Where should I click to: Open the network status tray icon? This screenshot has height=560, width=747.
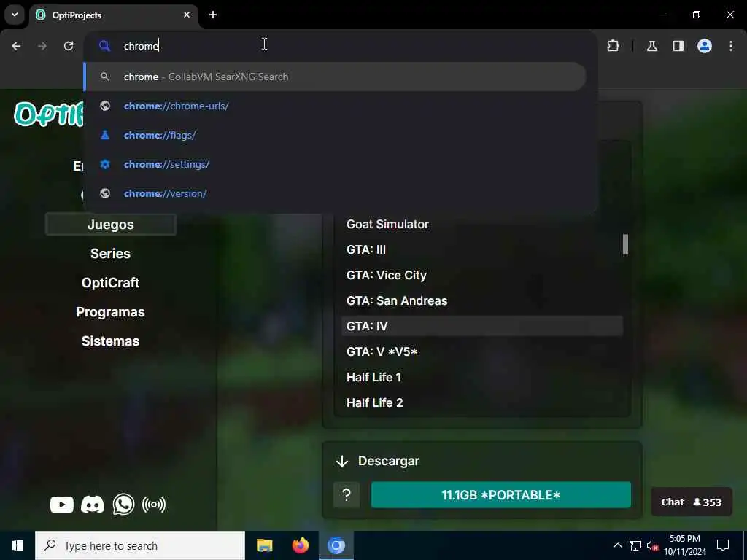click(x=635, y=545)
